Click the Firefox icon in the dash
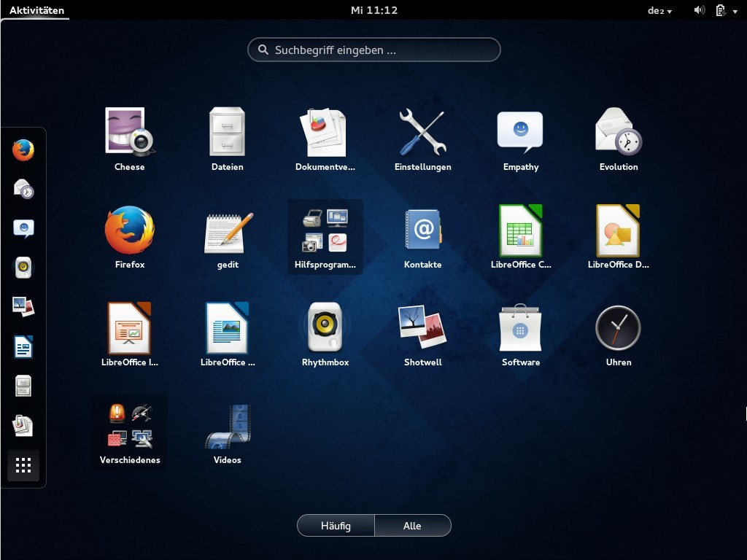Viewport: 747px width, 560px height. [23, 150]
